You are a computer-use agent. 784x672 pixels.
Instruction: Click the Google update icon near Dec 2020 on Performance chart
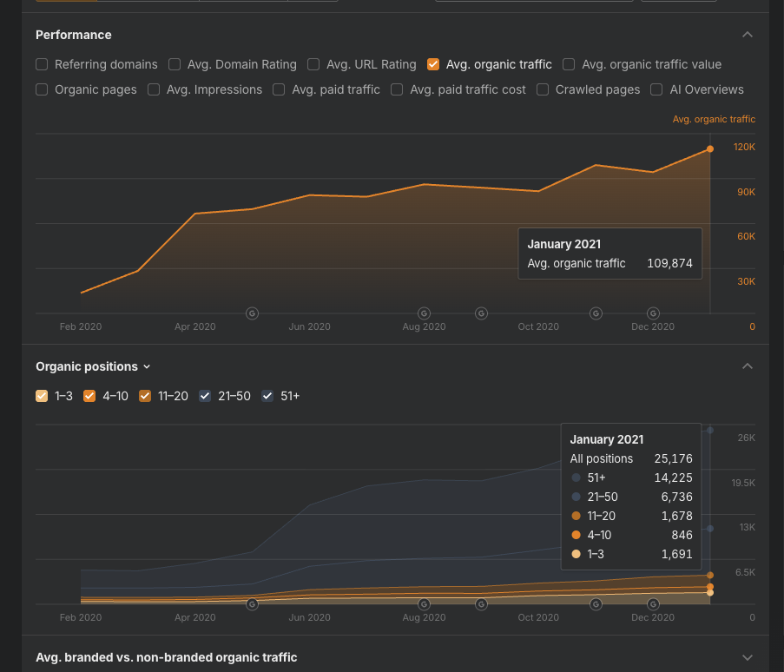(x=652, y=313)
